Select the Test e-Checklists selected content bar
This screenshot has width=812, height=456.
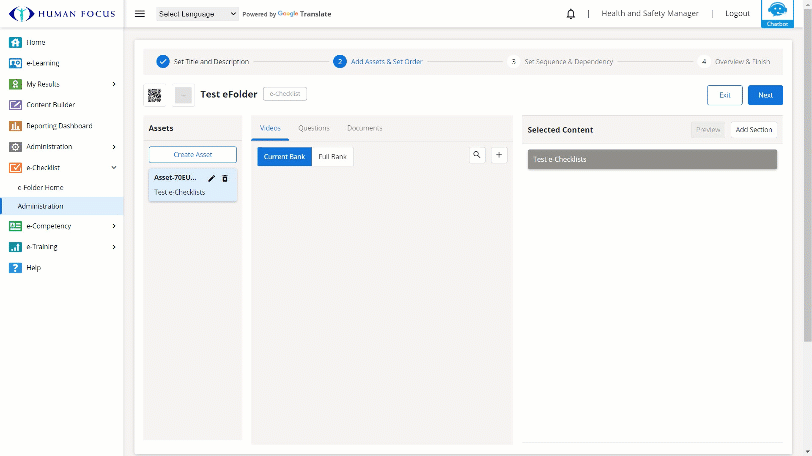pos(652,159)
